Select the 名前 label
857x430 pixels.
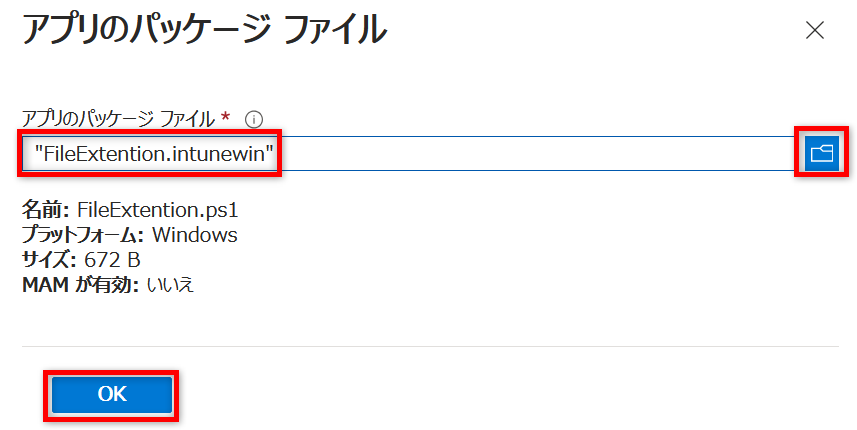[45, 210]
